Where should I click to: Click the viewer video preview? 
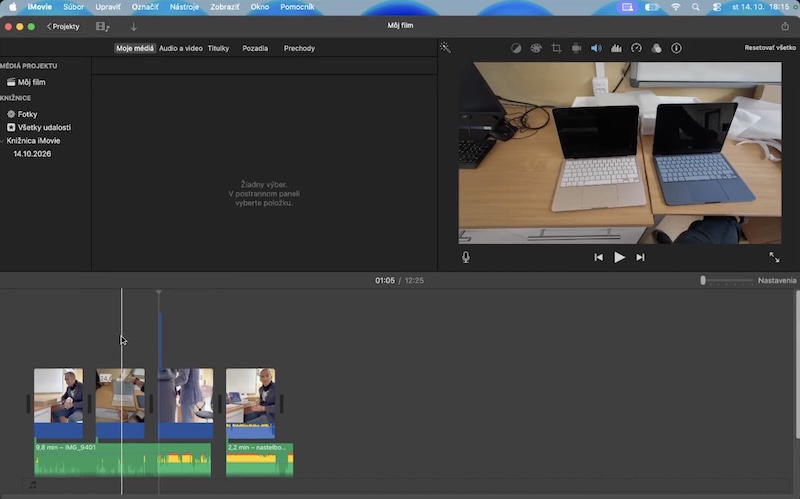620,153
